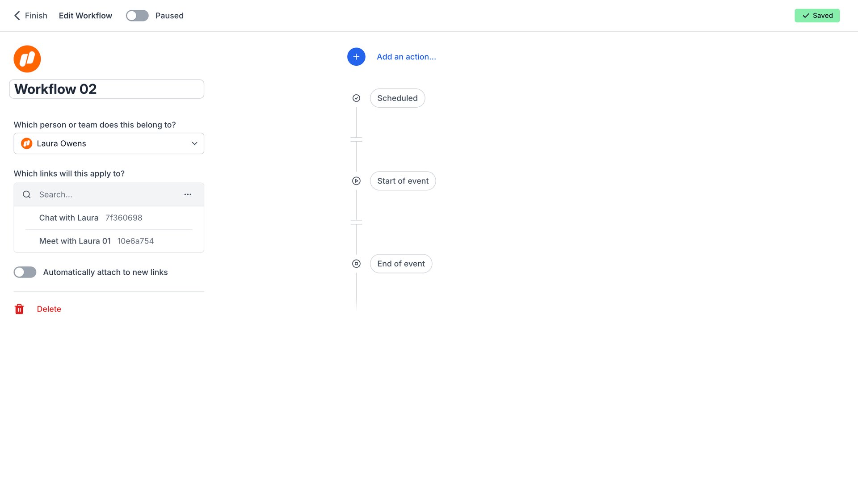The width and height of the screenshot is (858, 504).
Task: Click the checkmark circle icon beside Scheduled
Action: coord(356,98)
